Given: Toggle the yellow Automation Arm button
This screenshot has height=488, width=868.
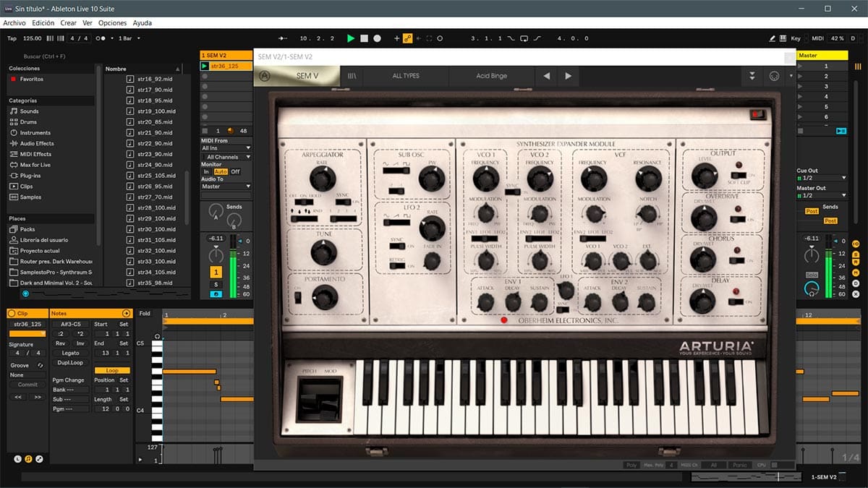Looking at the screenshot, I should click(407, 38).
